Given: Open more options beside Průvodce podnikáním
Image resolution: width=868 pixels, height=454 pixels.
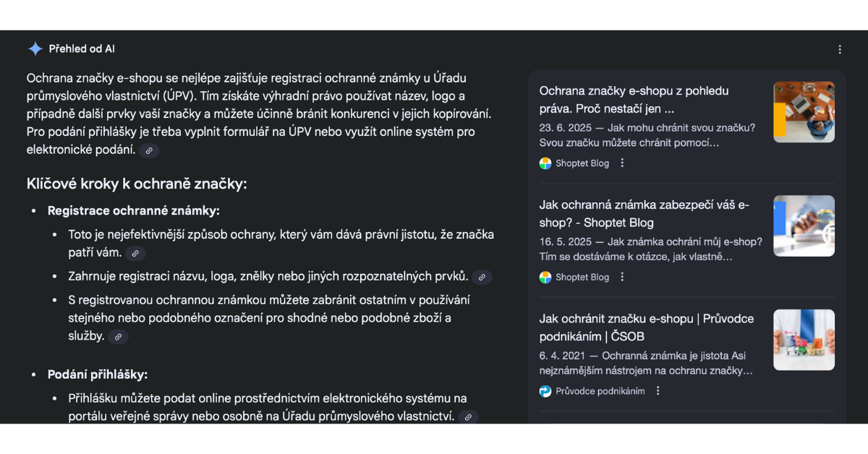Looking at the screenshot, I should (x=658, y=391).
